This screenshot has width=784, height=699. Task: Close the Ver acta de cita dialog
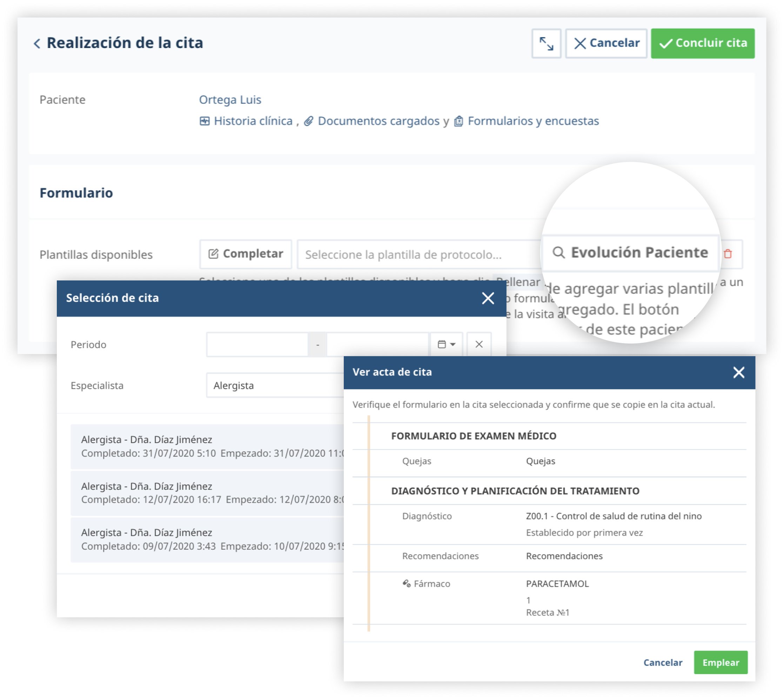click(x=738, y=372)
